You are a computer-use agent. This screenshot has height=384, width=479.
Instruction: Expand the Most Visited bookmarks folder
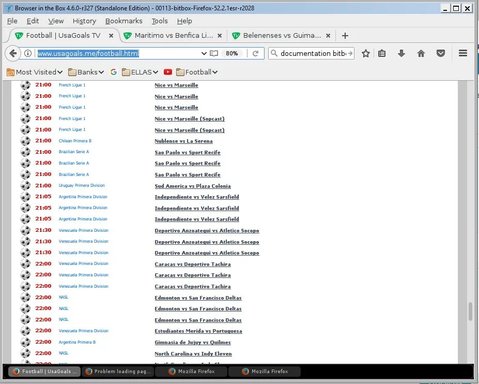click(x=34, y=72)
